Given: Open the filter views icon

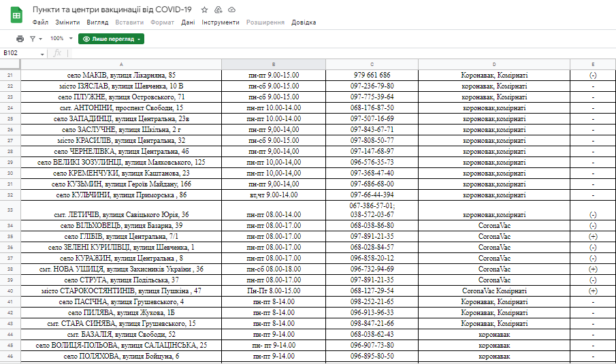Looking at the screenshot, I should (x=35, y=39).
